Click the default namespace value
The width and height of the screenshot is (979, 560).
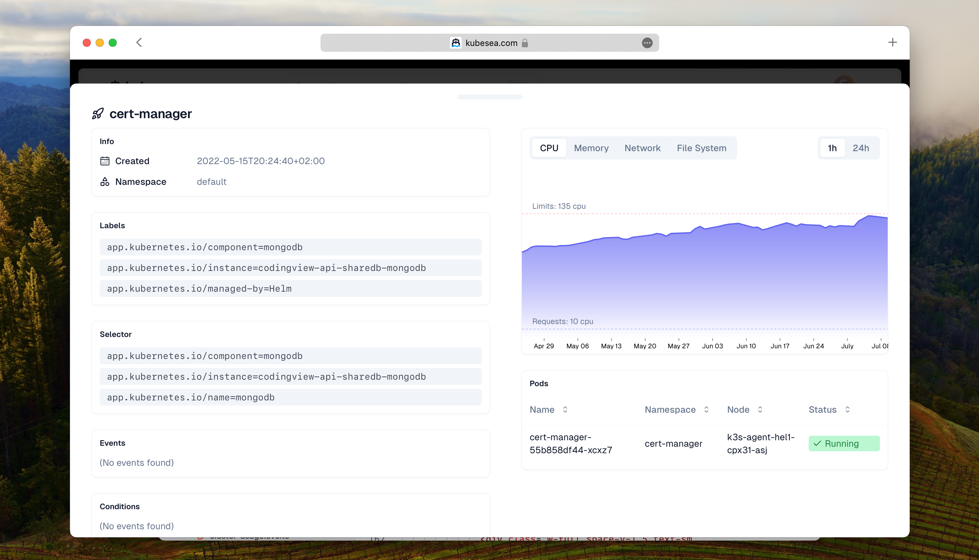point(212,182)
